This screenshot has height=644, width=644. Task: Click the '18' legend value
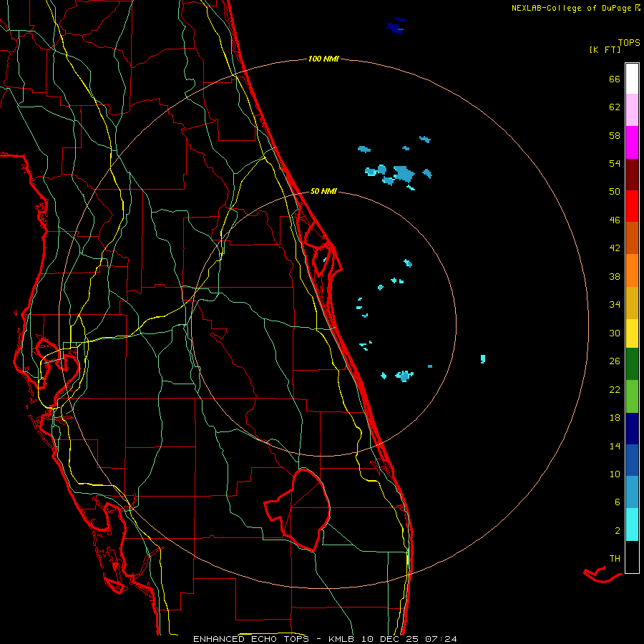[x=615, y=418]
